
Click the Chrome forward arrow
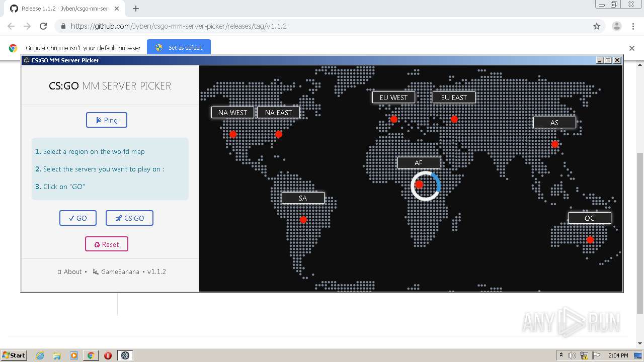(27, 26)
